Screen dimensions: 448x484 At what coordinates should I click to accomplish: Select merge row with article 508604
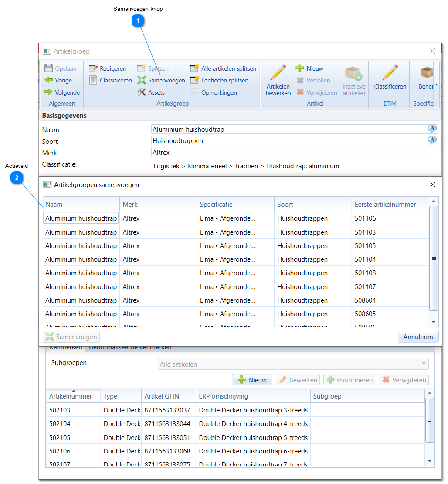tap(236, 300)
